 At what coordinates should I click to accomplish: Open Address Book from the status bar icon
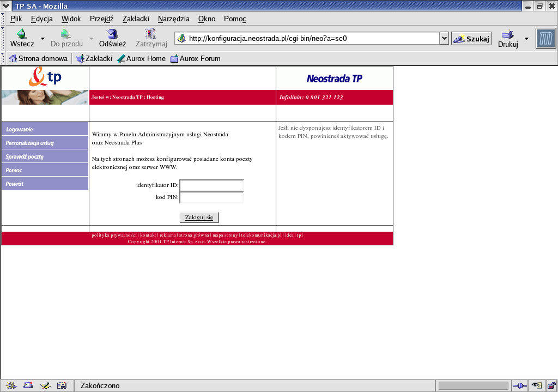(62, 385)
